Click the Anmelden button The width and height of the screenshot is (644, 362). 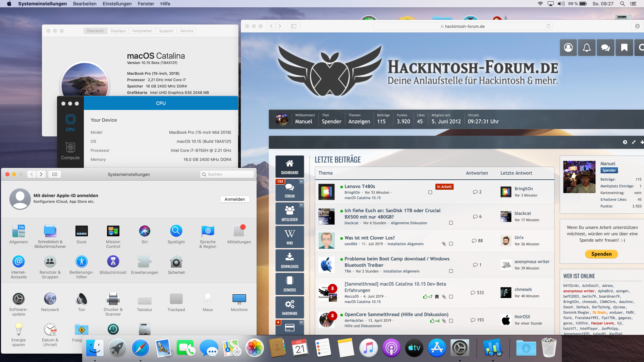(235, 199)
